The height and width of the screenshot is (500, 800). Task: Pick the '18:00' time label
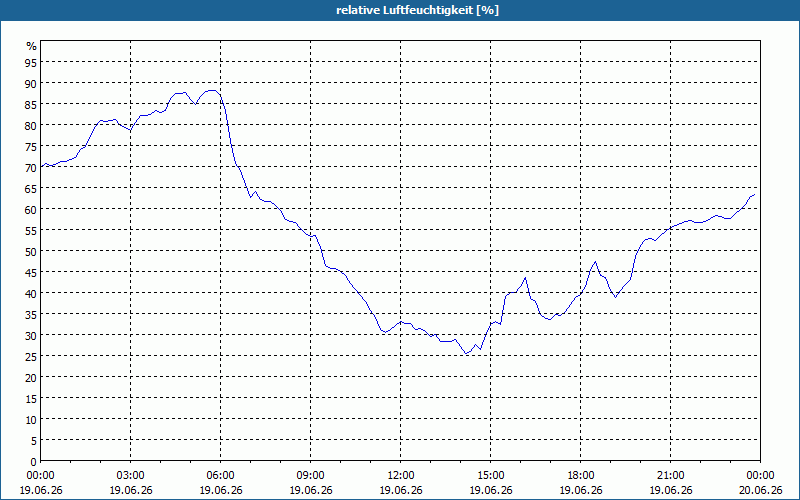[x=581, y=476]
